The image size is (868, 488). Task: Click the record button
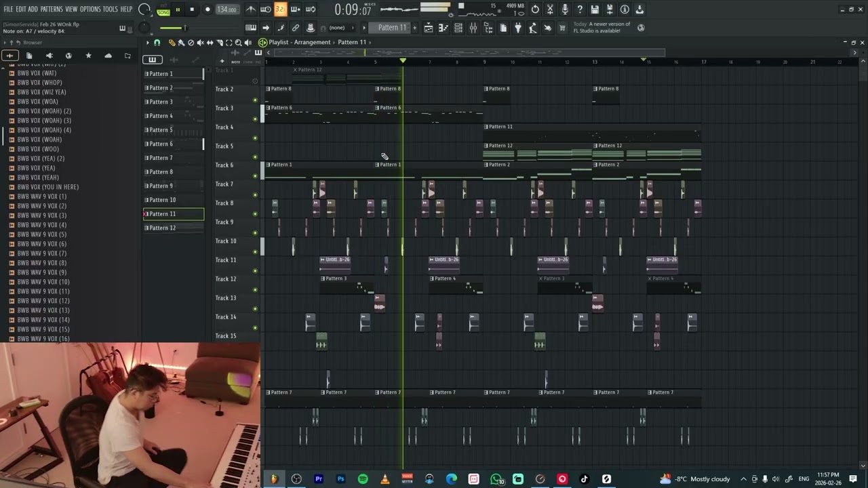[208, 9]
